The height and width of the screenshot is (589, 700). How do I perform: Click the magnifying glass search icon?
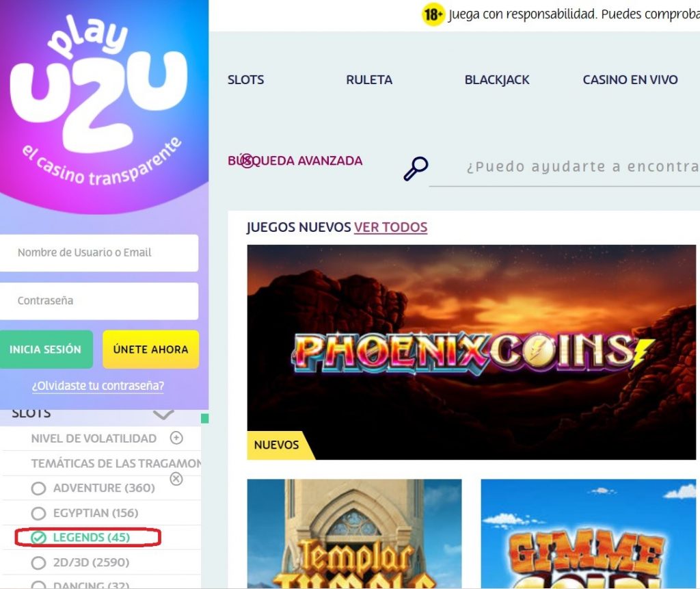[416, 168]
